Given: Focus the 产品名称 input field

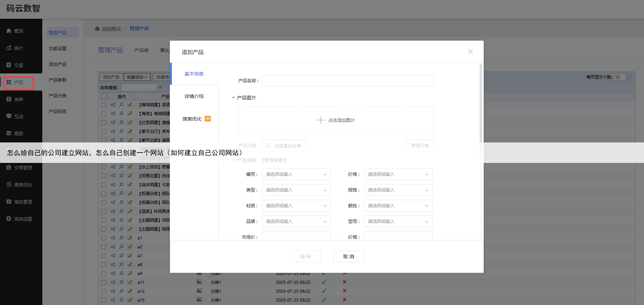Looking at the screenshot, I should pos(348,81).
